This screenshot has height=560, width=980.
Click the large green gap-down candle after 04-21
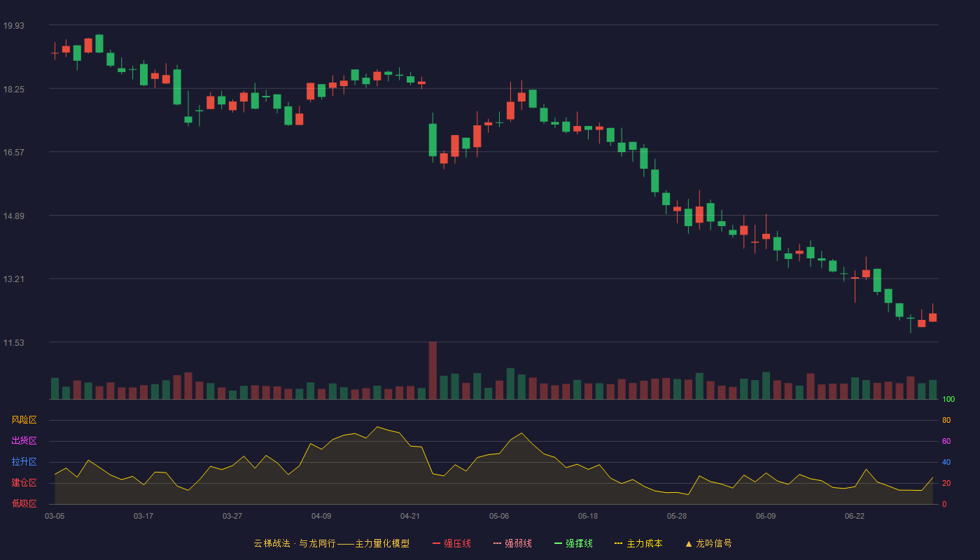pyautogui.click(x=433, y=139)
